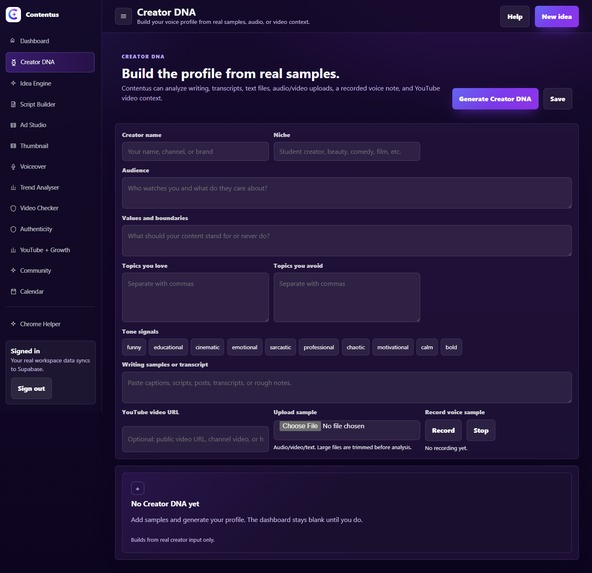This screenshot has width=592, height=573.
Task: Click the 'No file chosen' text
Action: (344, 426)
